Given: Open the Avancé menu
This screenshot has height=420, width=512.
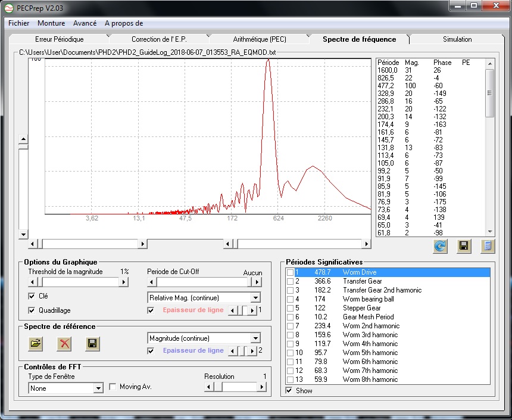Looking at the screenshot, I should pos(85,23).
